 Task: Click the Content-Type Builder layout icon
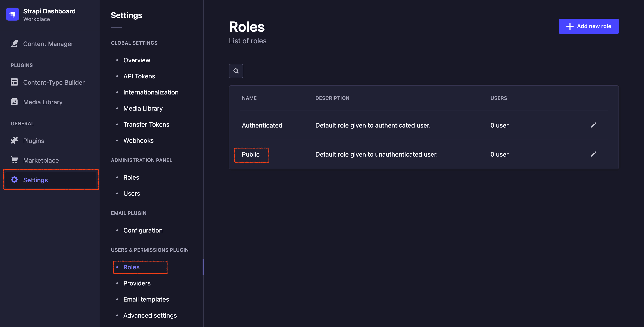coord(14,82)
